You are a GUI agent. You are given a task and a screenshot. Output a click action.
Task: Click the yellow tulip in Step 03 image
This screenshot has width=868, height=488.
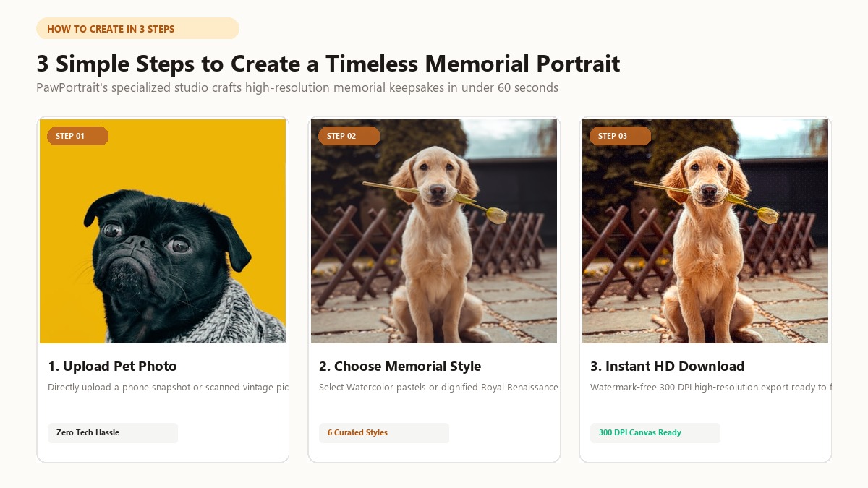point(767,215)
